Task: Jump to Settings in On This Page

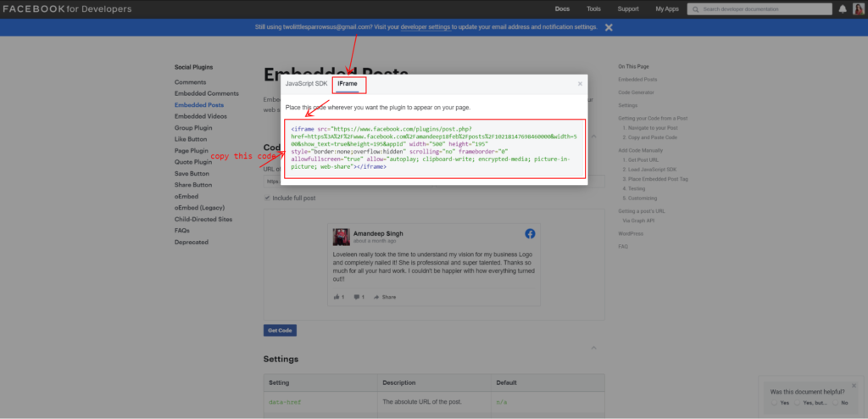Action: click(628, 105)
